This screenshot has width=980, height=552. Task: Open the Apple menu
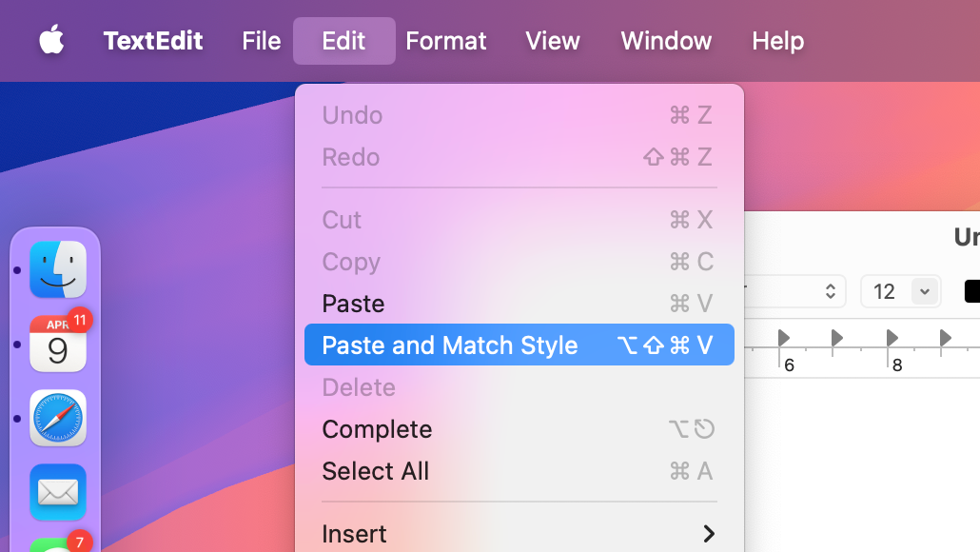pyautogui.click(x=51, y=41)
